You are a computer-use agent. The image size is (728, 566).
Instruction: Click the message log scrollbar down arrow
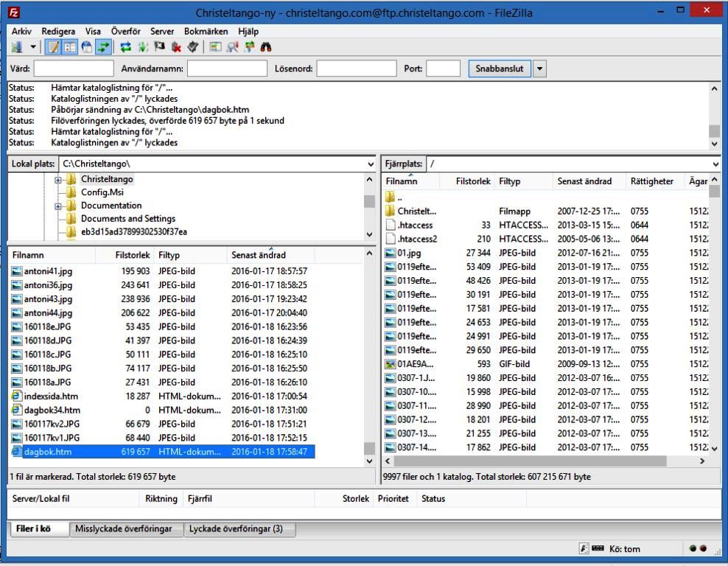(715, 144)
